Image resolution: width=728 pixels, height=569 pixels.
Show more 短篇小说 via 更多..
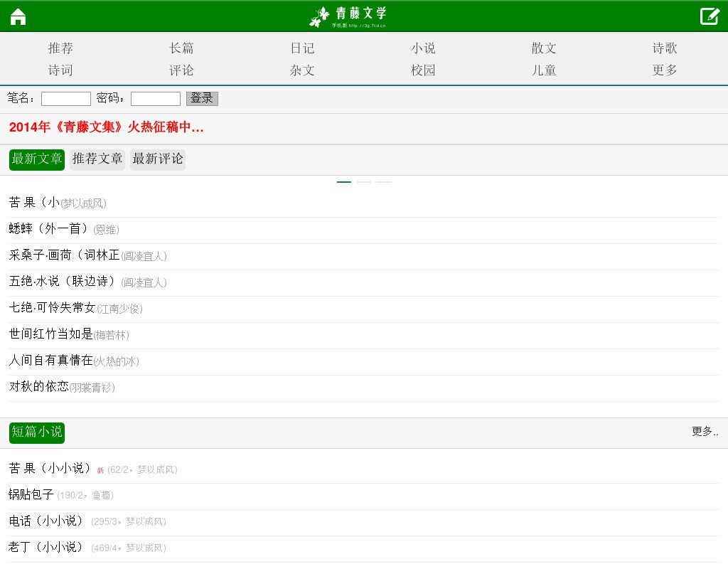point(705,432)
